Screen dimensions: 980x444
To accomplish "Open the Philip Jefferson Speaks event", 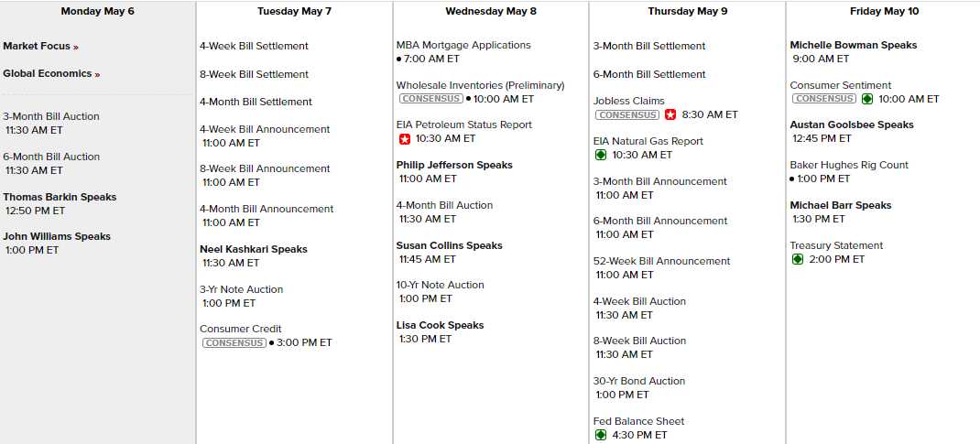I will click(454, 165).
